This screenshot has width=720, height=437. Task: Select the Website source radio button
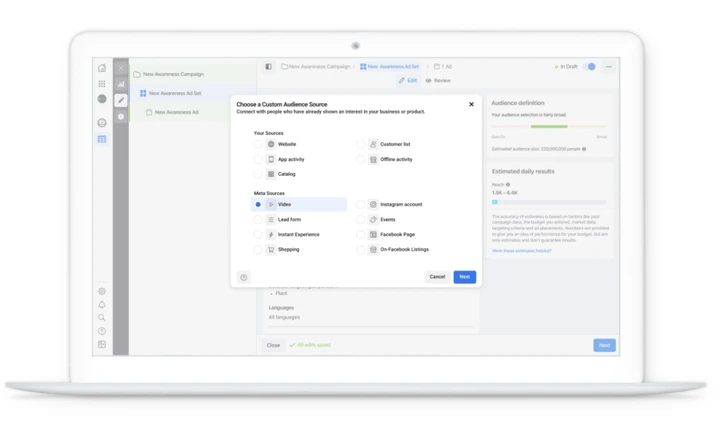(x=258, y=144)
